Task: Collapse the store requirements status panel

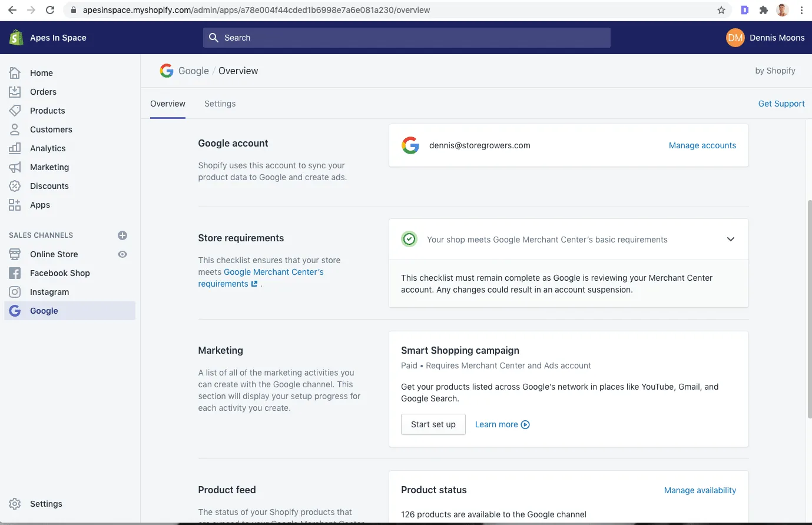Action: 730,239
